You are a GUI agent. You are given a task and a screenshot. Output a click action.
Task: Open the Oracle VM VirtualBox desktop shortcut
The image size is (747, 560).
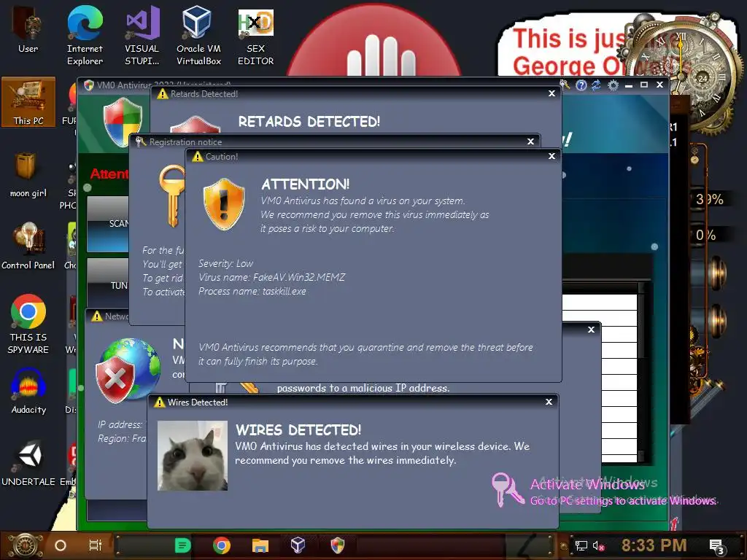pos(198,35)
